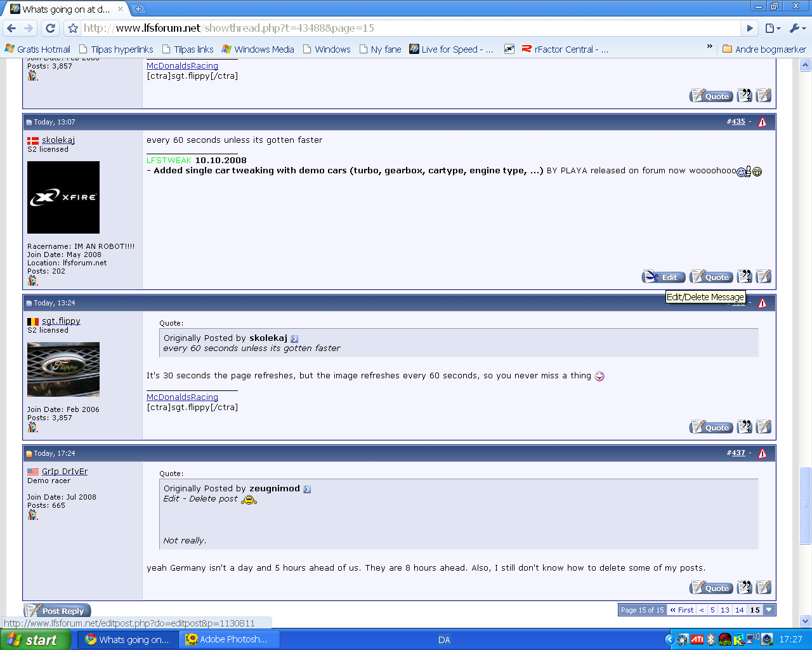The width and height of the screenshot is (812, 650).
Task: Quote skolekaj's post #435
Action: (711, 277)
